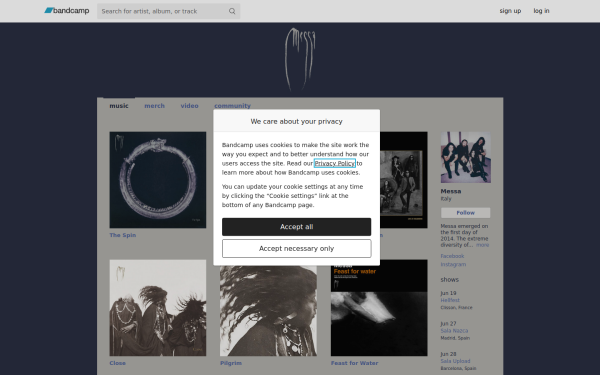600x375 pixels.
Task: Open the log in link
Action: click(x=541, y=11)
